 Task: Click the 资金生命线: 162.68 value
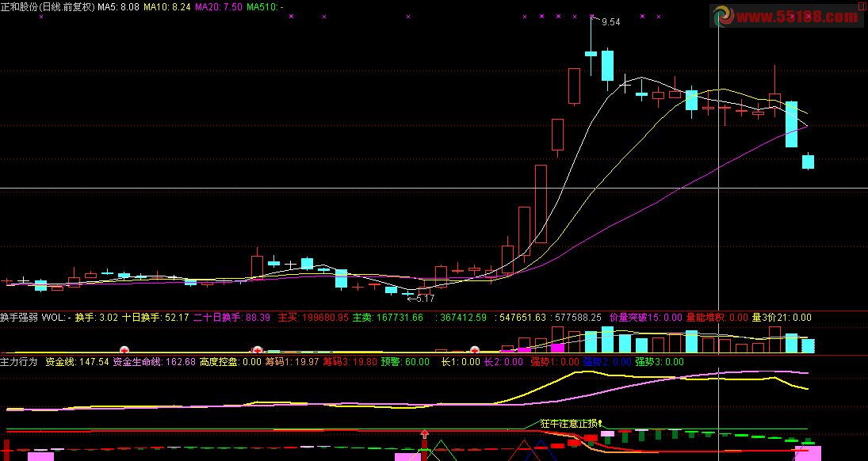pos(154,362)
